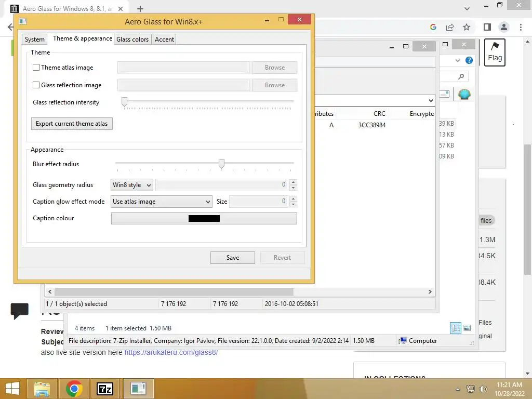Click the Google icon in Chrome address bar
The image size is (532, 399).
(433, 27)
